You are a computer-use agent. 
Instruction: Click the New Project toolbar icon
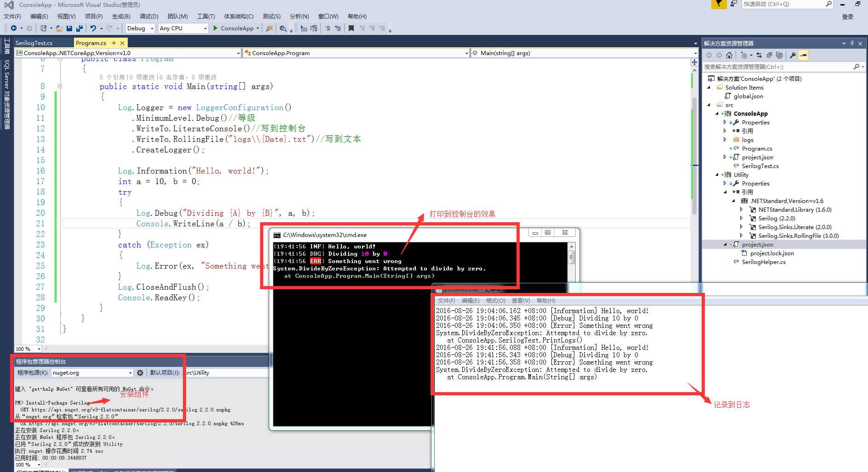(43, 28)
